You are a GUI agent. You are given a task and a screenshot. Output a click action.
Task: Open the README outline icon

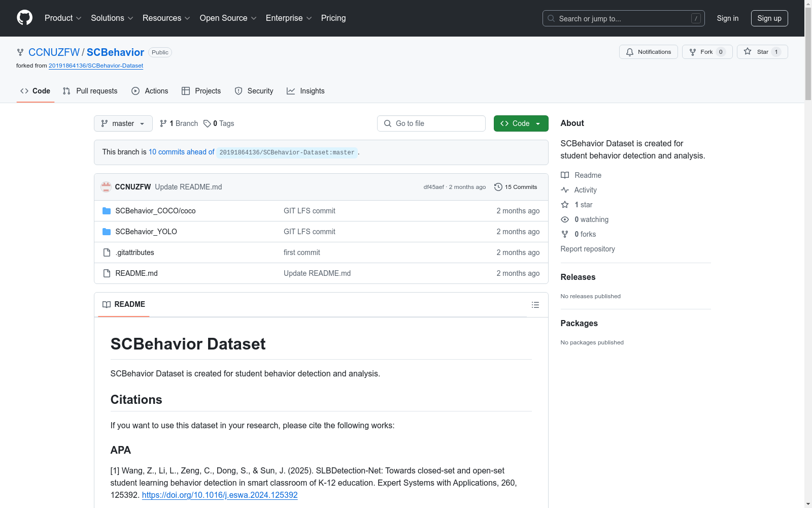(x=535, y=305)
